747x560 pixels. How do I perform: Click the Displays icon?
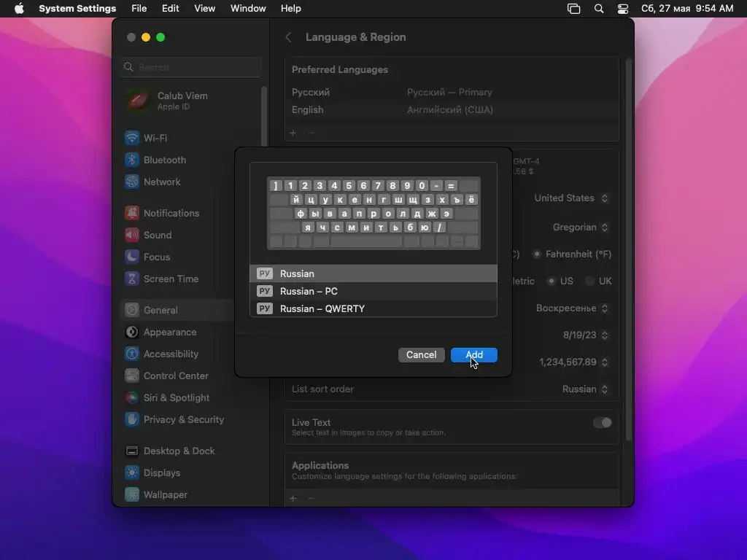click(132, 472)
